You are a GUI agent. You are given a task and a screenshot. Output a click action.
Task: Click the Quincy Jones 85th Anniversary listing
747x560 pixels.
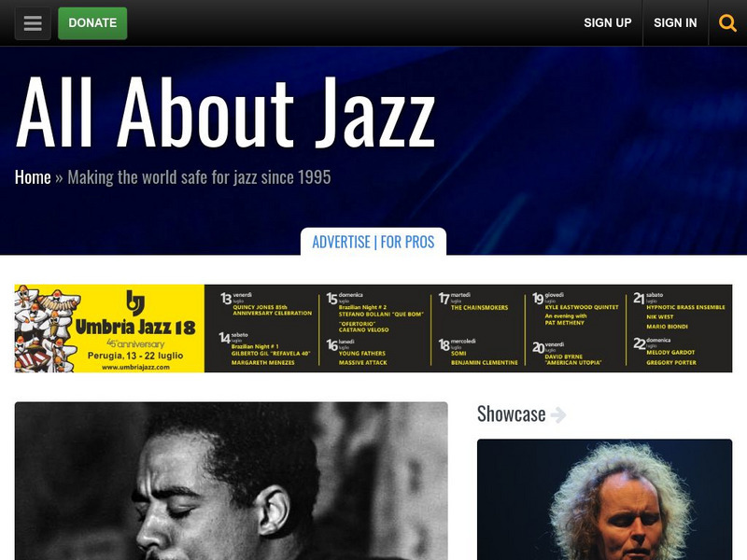click(x=272, y=310)
